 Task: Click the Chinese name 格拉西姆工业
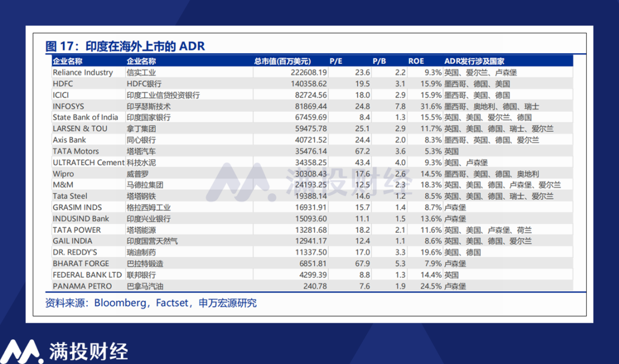pos(149,208)
